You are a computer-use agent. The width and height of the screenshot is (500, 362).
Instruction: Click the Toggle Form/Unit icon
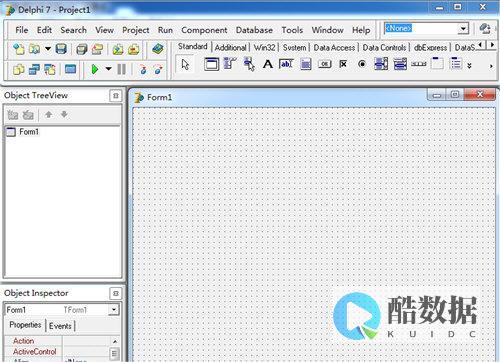50,70
